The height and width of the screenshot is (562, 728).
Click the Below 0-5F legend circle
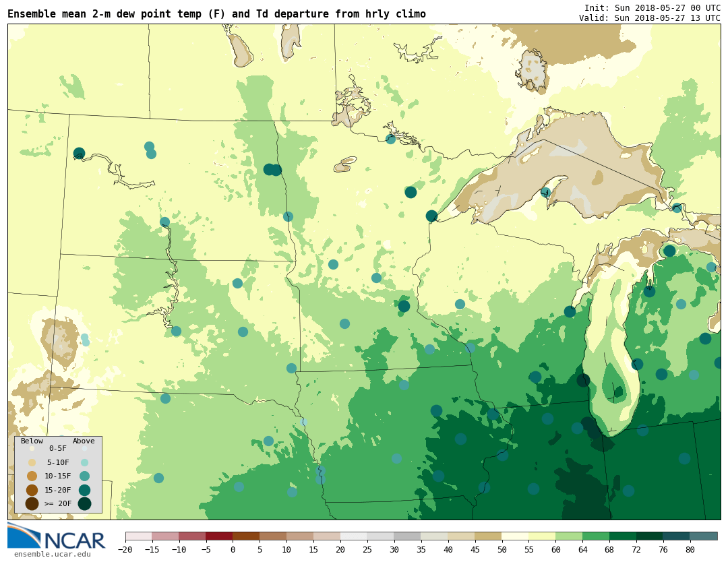(x=32, y=449)
